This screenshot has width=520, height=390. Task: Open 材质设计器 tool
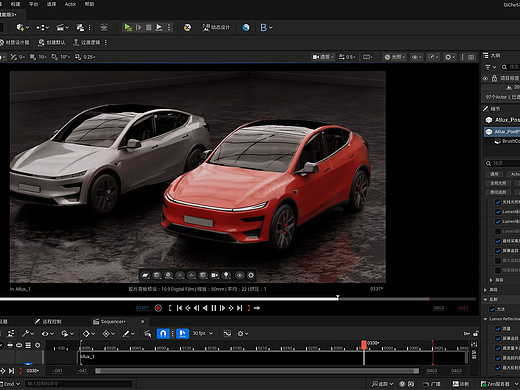tap(15, 42)
